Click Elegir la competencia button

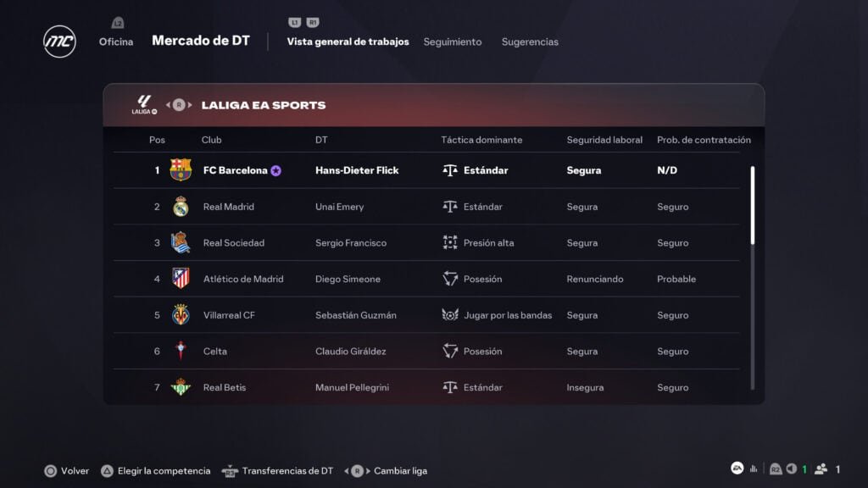(x=156, y=471)
